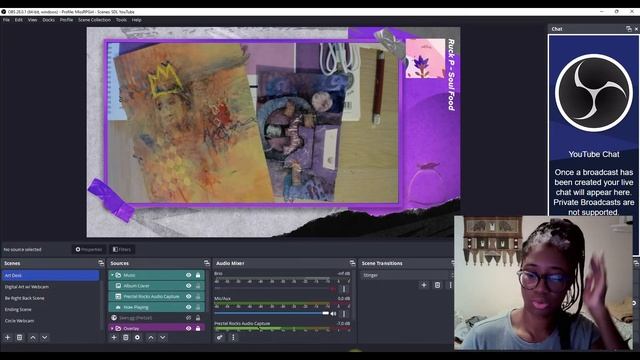The height and width of the screenshot is (360, 640).
Task: Open the Help menu
Action: tap(136, 20)
